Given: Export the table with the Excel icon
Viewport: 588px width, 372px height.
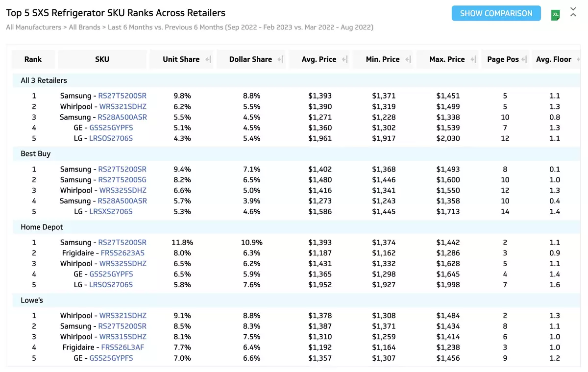Looking at the screenshot, I should 555,15.
